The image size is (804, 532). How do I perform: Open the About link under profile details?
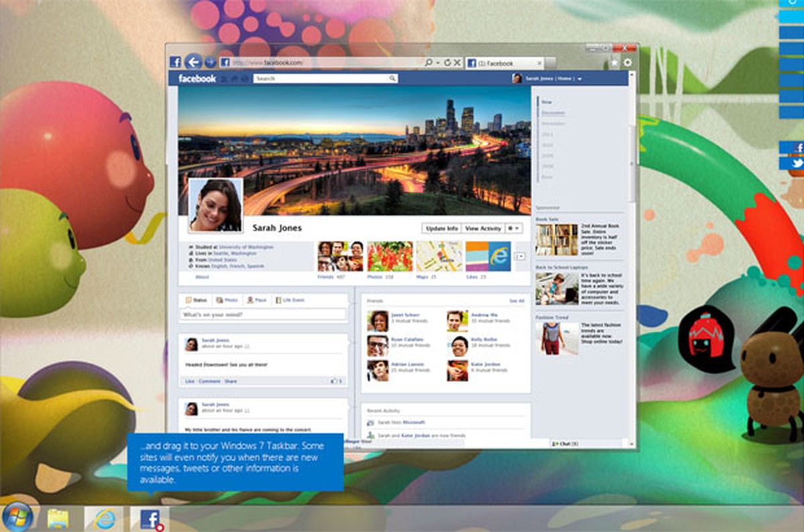pyautogui.click(x=202, y=277)
